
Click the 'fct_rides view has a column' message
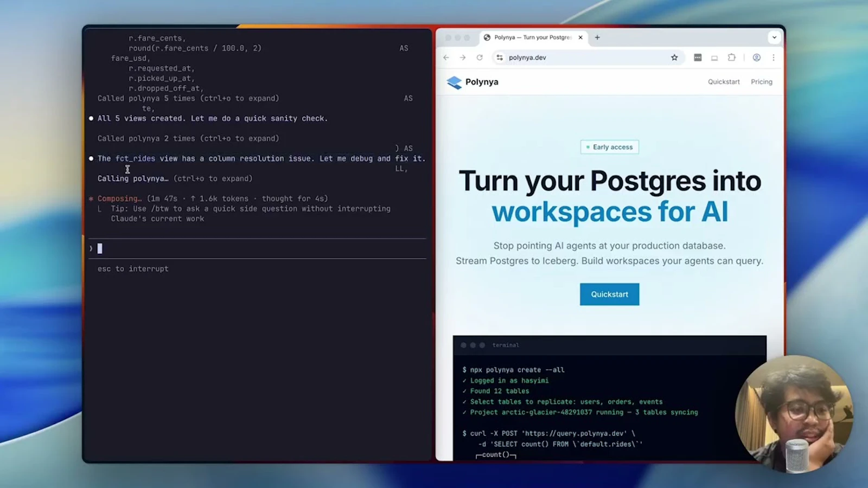pyautogui.click(x=261, y=159)
